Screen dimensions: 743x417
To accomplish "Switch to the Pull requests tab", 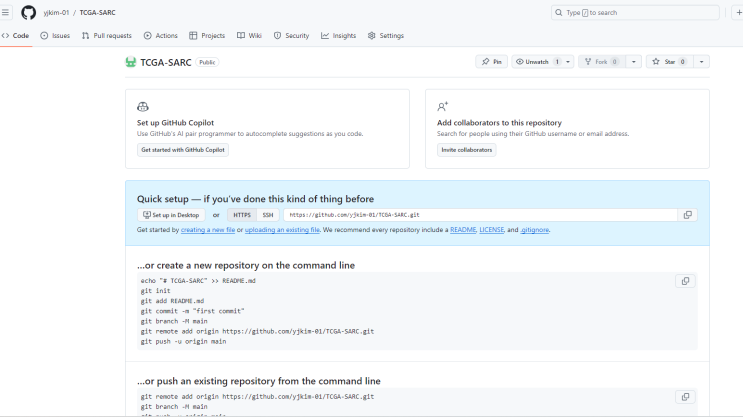I will pyautogui.click(x=106, y=35).
